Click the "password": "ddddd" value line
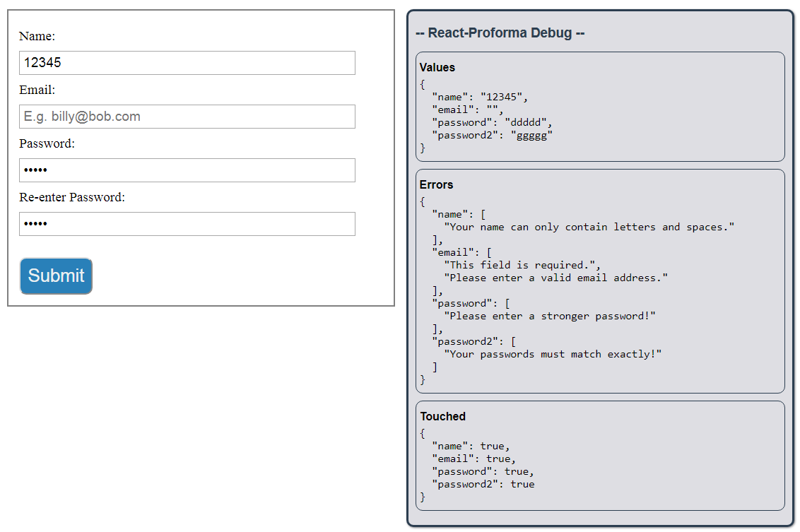The image size is (800, 532). tap(492, 122)
